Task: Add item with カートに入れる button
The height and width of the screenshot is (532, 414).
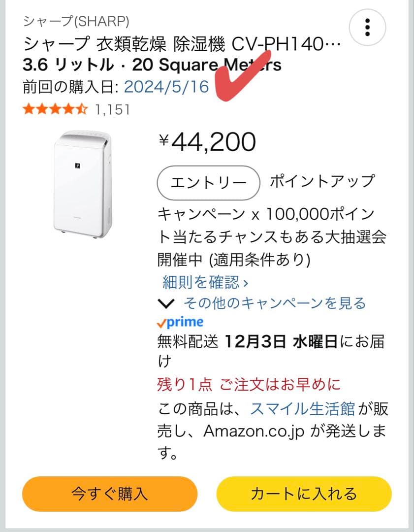Action: (x=304, y=493)
